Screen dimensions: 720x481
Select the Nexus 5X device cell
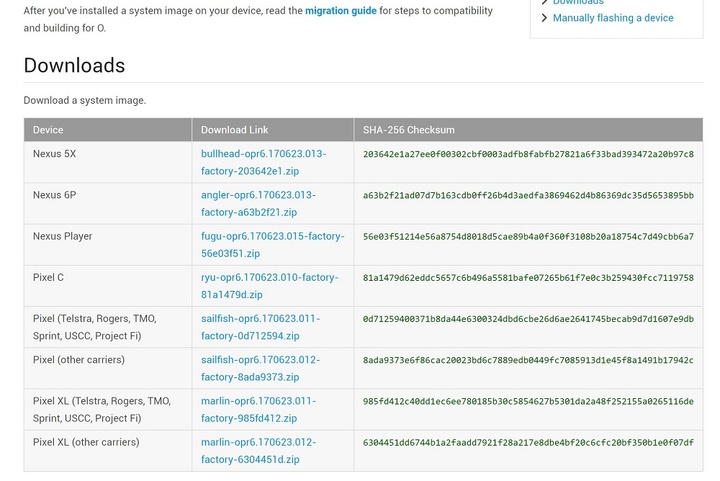(x=108, y=162)
